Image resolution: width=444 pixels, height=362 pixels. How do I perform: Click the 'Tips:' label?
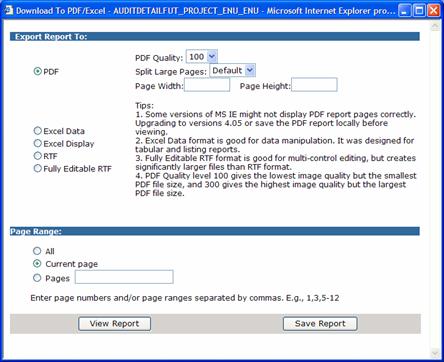(144, 106)
